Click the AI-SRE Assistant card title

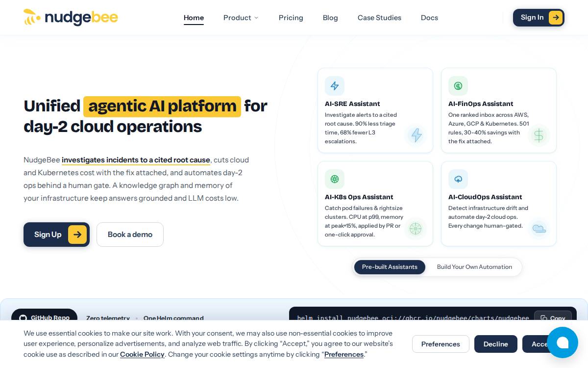352,104
